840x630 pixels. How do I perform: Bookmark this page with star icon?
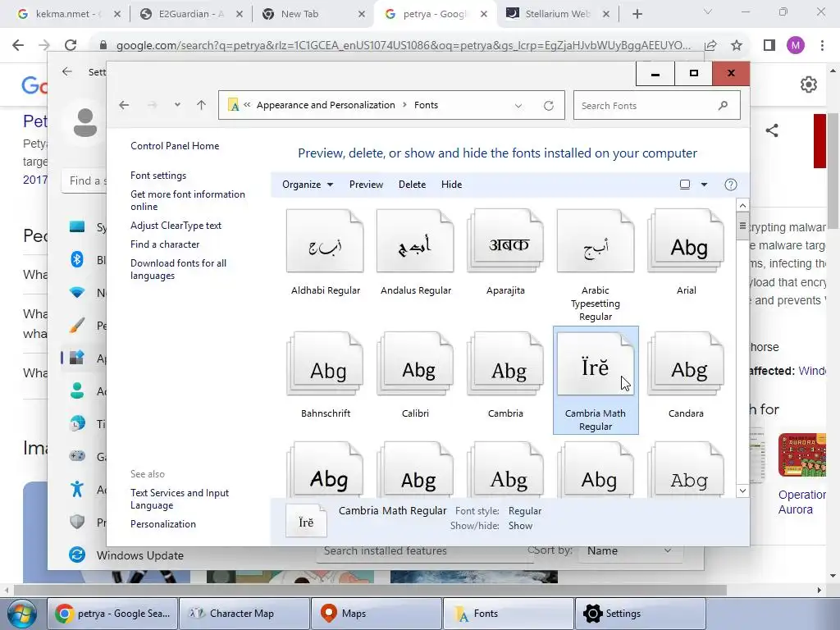(737, 45)
